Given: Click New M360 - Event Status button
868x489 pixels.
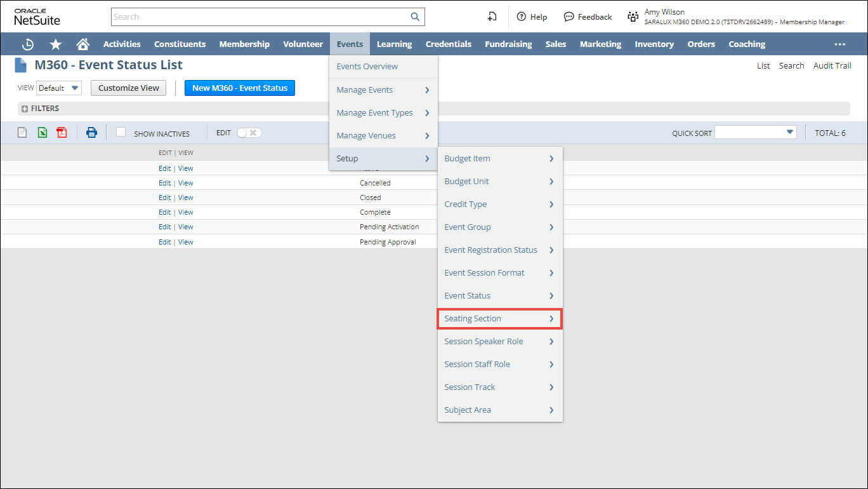Looking at the screenshot, I should click(239, 88).
